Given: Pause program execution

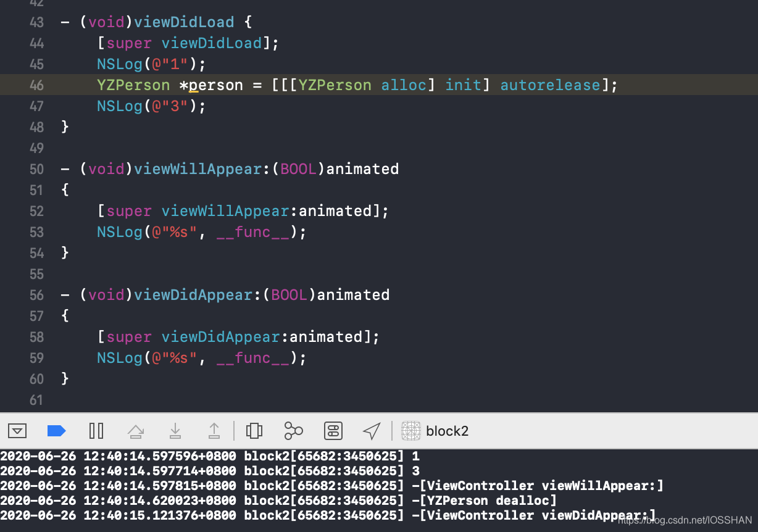Looking at the screenshot, I should (x=96, y=431).
